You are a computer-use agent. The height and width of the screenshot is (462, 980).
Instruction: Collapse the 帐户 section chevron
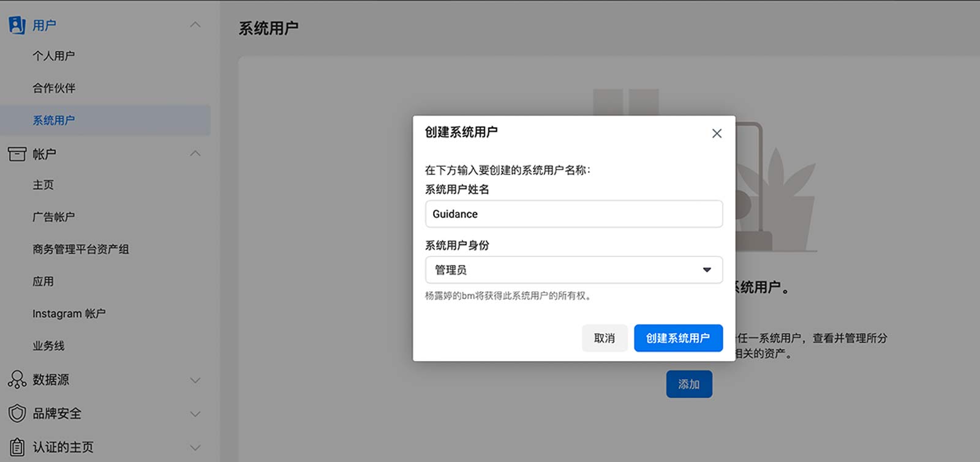coord(195,154)
